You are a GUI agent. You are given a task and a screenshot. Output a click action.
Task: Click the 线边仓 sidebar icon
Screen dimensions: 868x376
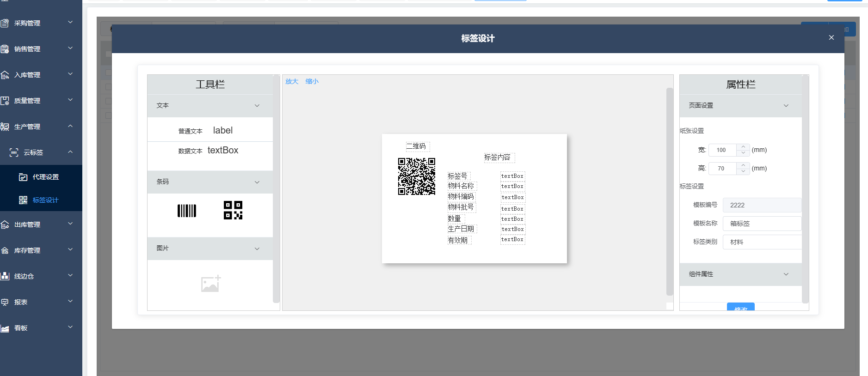coord(5,276)
